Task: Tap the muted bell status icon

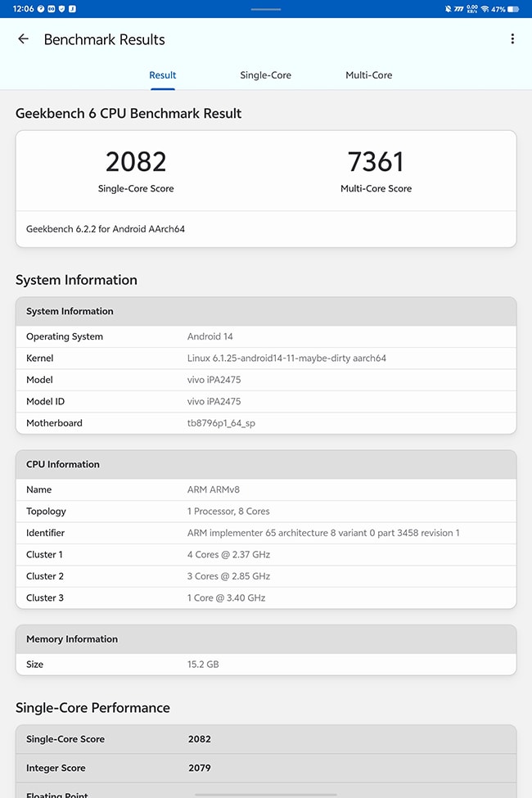Action: tap(448, 9)
